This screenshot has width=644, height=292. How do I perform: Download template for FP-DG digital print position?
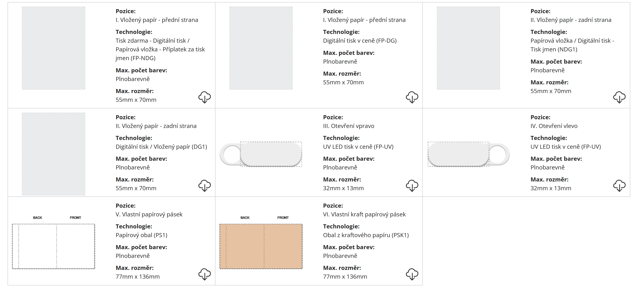pyautogui.click(x=412, y=97)
